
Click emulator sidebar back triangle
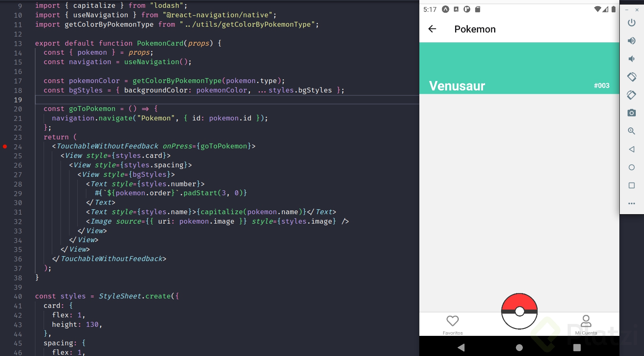click(x=632, y=149)
